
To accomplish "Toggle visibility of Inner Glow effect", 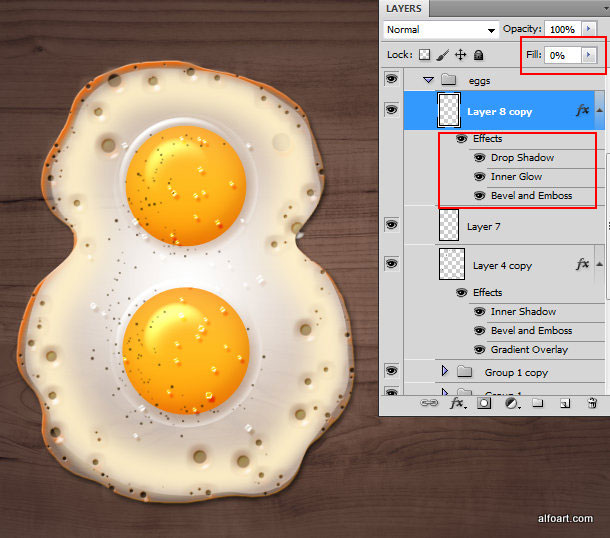I will 479,177.
